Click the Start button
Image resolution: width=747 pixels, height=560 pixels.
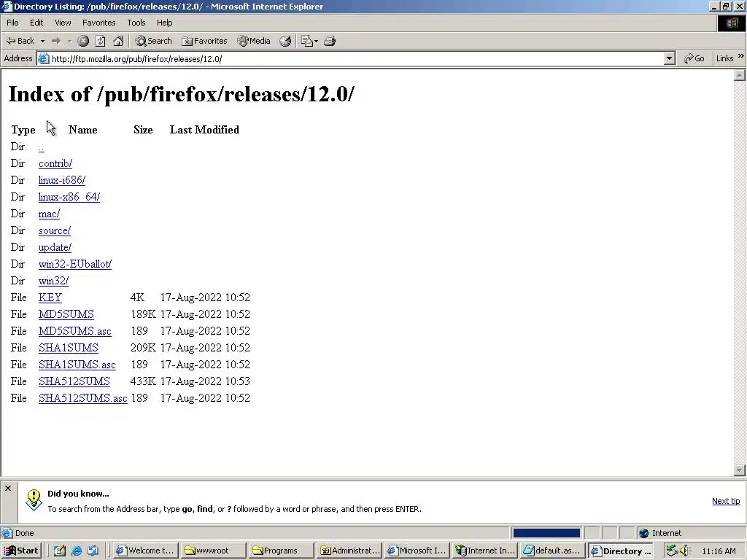coord(21,551)
